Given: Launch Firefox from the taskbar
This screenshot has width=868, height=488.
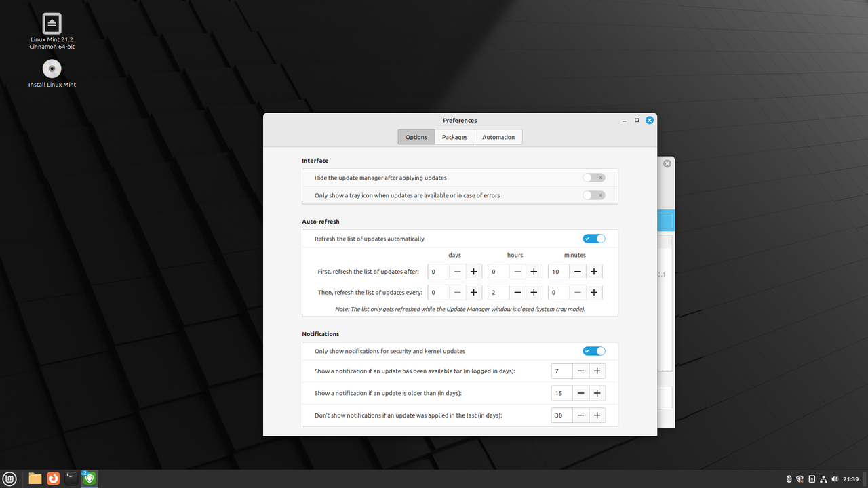Looking at the screenshot, I should (53, 479).
